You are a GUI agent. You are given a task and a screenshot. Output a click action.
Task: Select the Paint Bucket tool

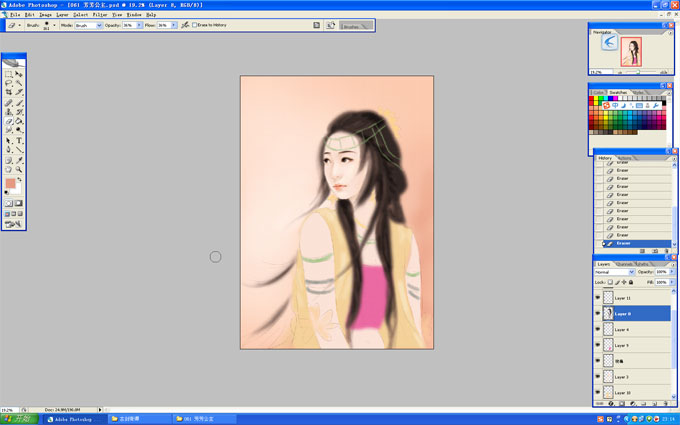19,121
